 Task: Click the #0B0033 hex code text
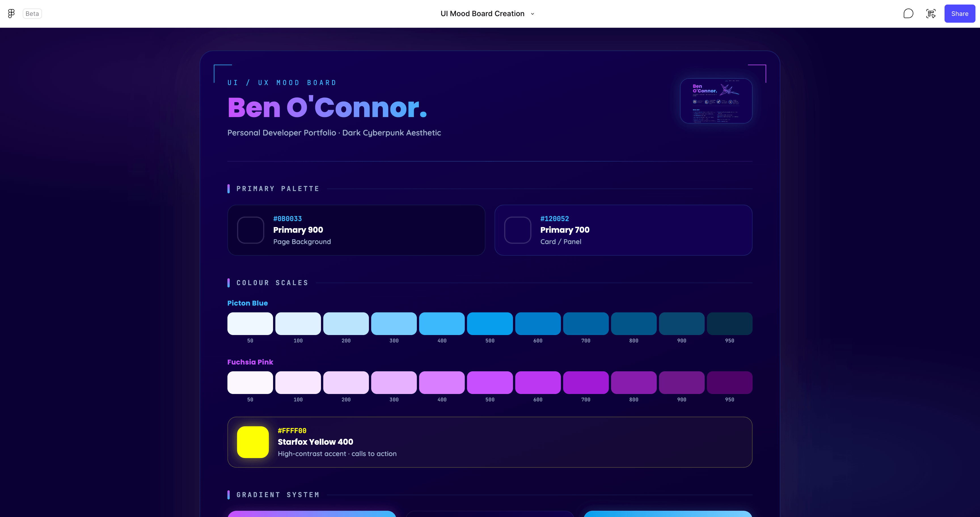287,219
